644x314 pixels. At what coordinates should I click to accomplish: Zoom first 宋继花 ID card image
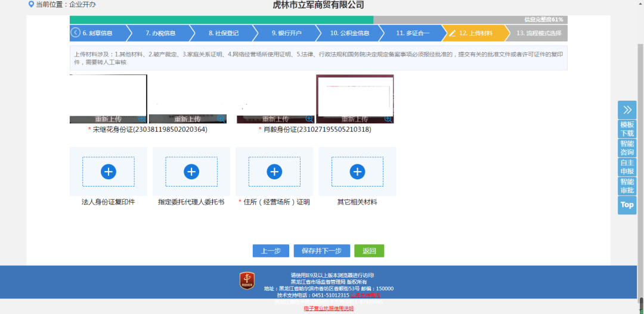point(142,119)
